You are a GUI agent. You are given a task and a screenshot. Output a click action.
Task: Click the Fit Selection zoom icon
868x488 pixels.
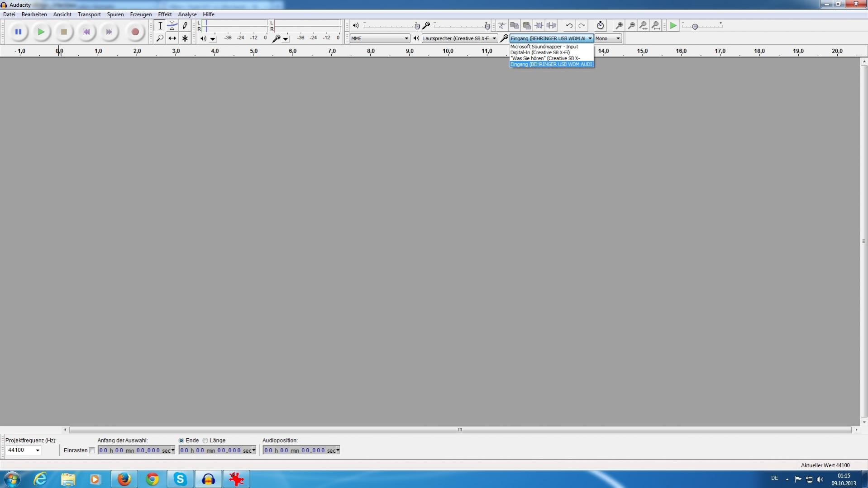click(x=644, y=26)
